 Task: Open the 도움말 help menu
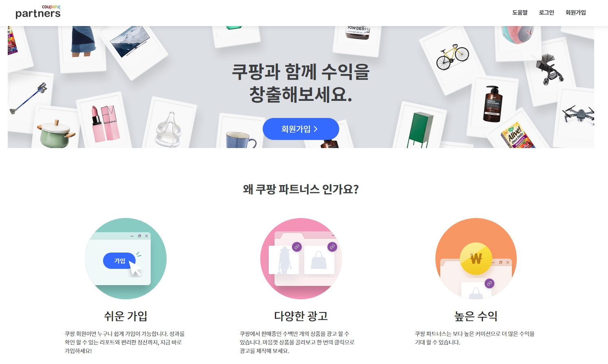tap(520, 13)
